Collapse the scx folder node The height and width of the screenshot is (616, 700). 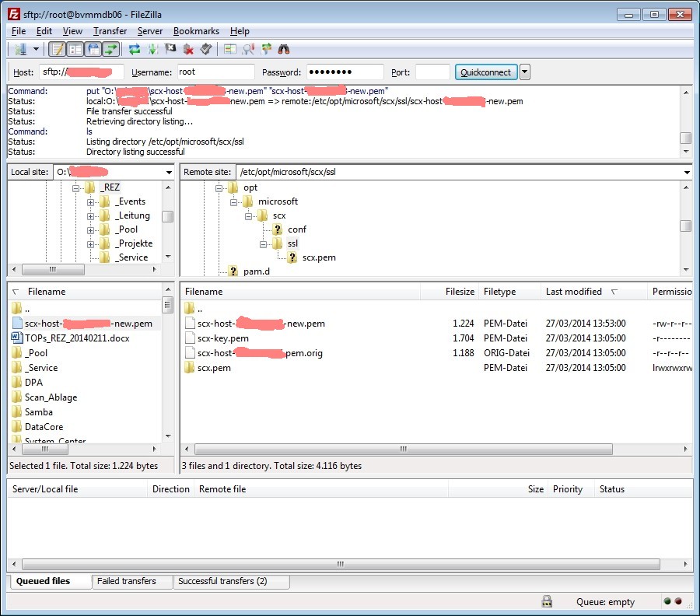(248, 216)
